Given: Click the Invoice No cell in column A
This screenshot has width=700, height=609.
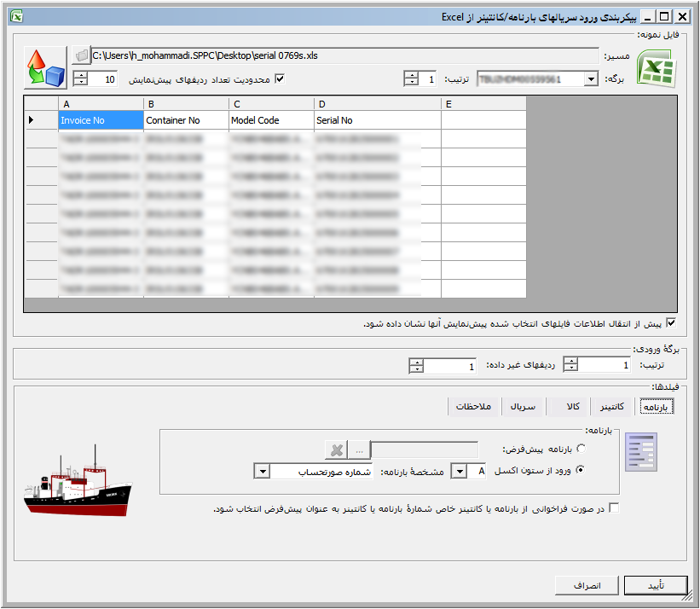Looking at the screenshot, I should tap(101, 120).
